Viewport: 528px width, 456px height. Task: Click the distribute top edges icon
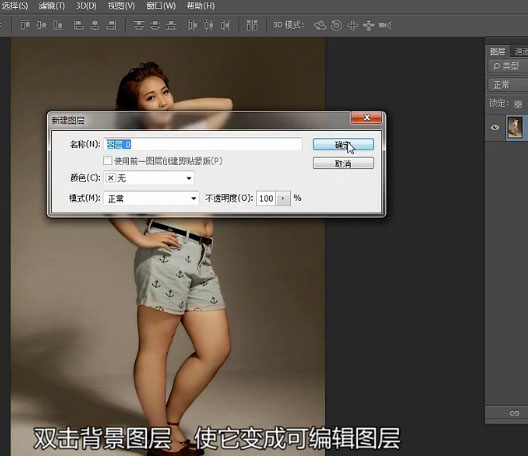click(138, 25)
